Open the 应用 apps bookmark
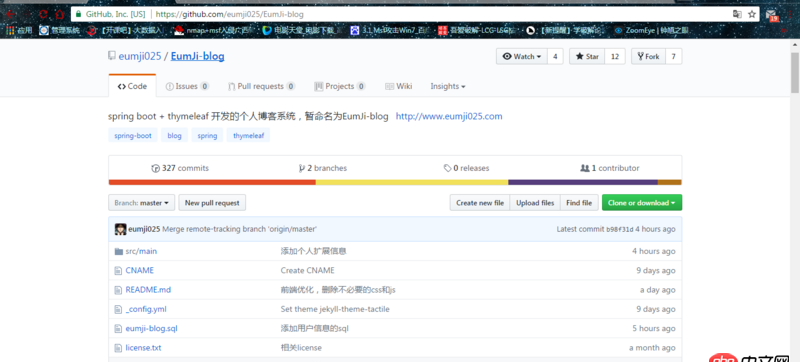The height and width of the screenshot is (362, 800). click(x=19, y=31)
